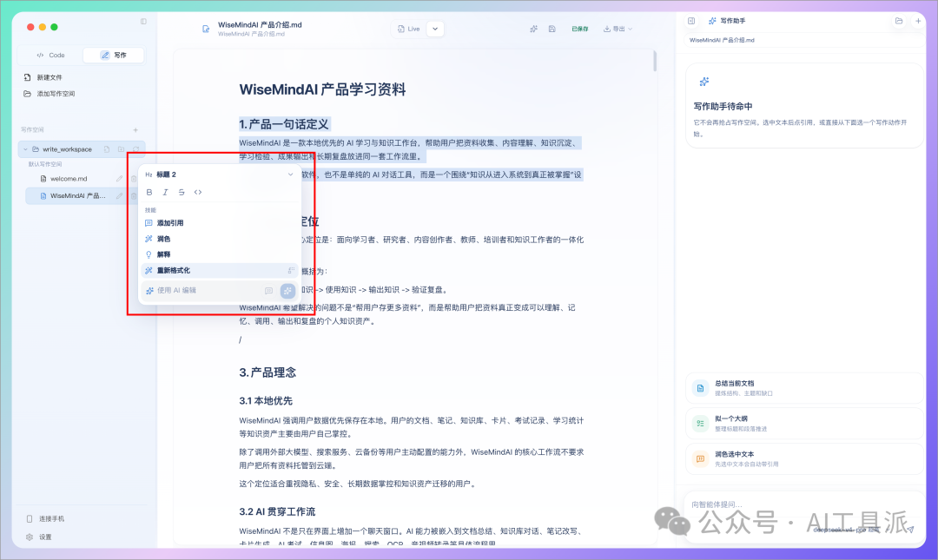This screenshot has height=560, width=938.
Task: Open the dropdown arrow next to Live
Action: point(435,29)
